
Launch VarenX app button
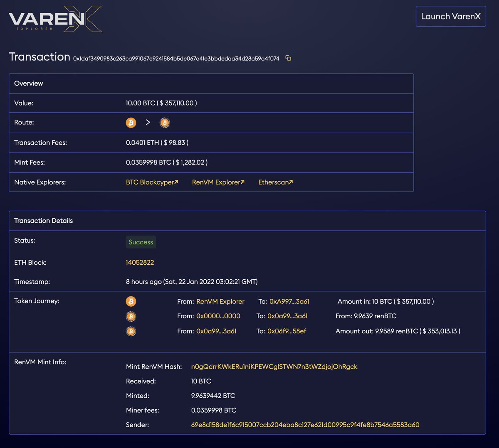451,17
